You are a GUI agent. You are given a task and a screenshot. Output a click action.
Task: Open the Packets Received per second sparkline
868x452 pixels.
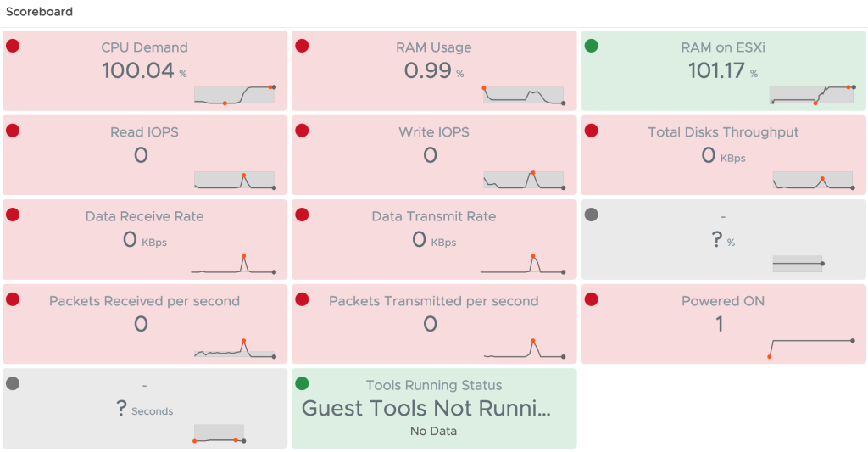(x=235, y=349)
